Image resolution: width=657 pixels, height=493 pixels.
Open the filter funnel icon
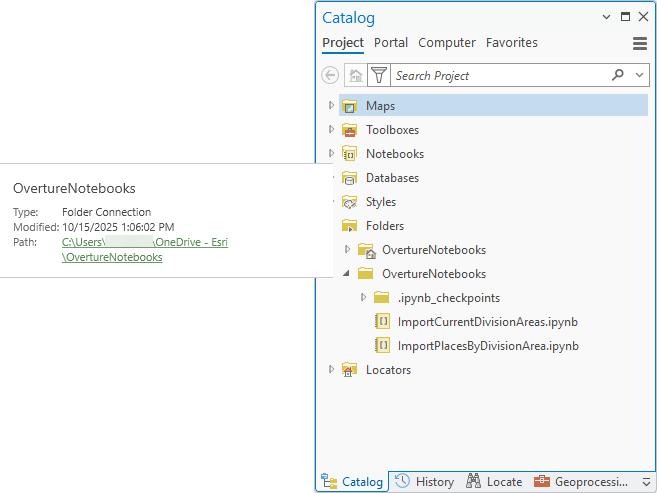coord(379,75)
